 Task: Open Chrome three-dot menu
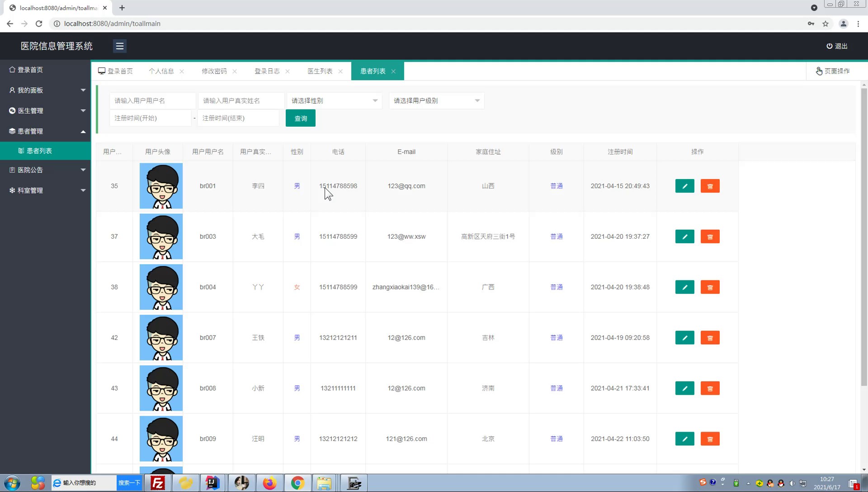[x=858, y=24]
